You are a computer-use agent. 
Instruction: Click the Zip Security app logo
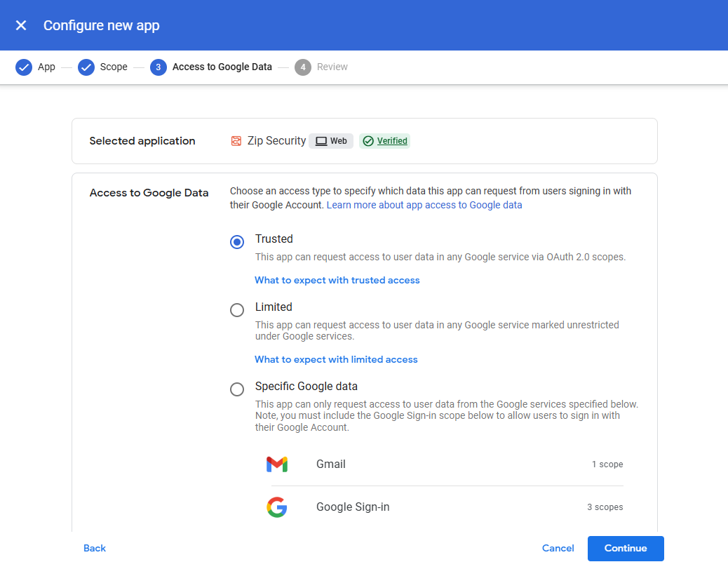[236, 141]
